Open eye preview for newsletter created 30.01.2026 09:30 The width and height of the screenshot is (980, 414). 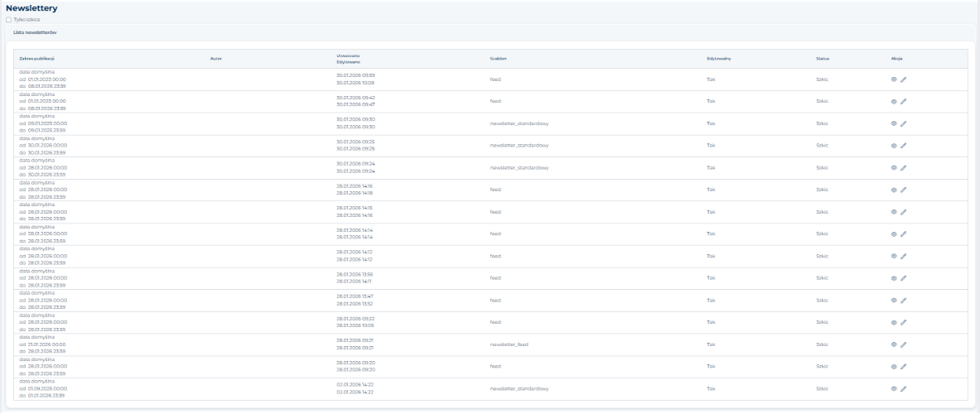[x=894, y=123]
